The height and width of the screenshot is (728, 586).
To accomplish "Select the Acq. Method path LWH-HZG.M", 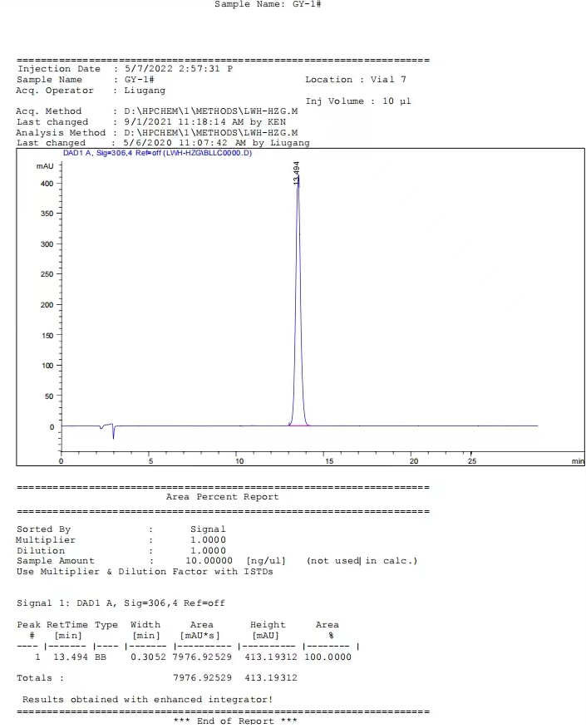I will pos(210,111).
